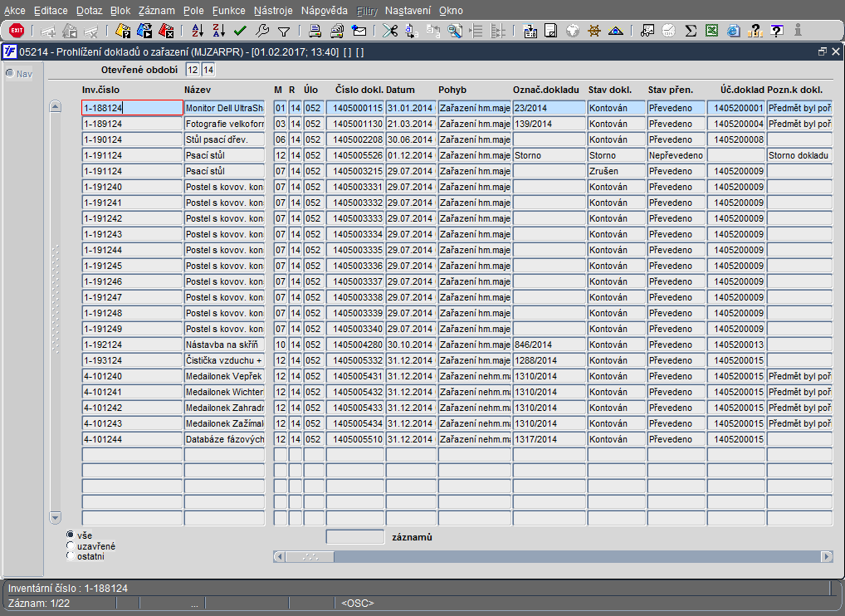Click the 'záznamů' count field

(x=355, y=537)
